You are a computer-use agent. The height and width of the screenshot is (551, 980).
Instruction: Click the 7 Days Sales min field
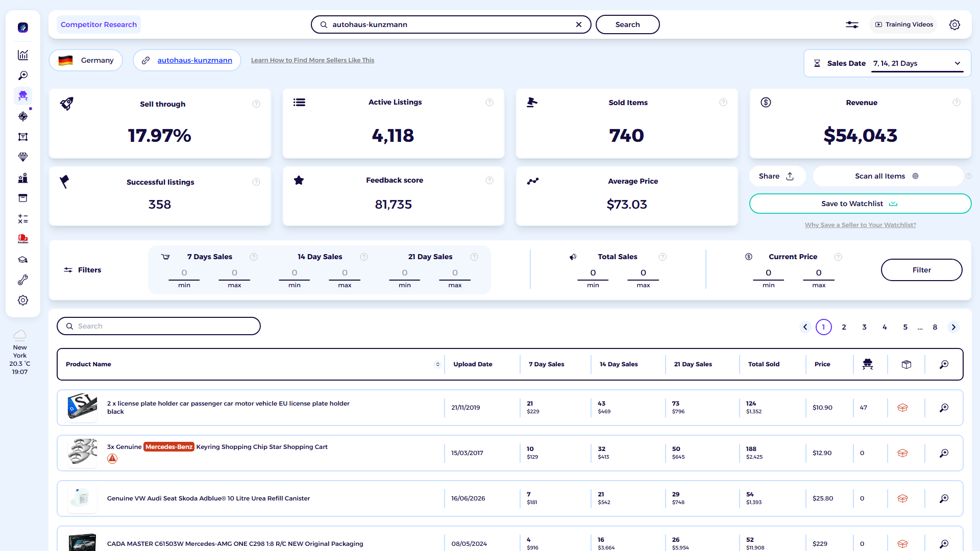coord(184,273)
